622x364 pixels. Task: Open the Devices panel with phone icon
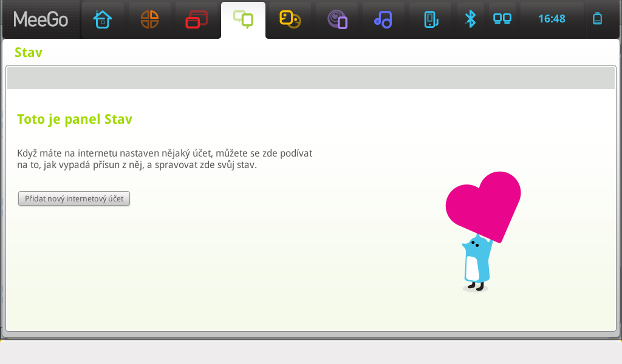point(431,19)
